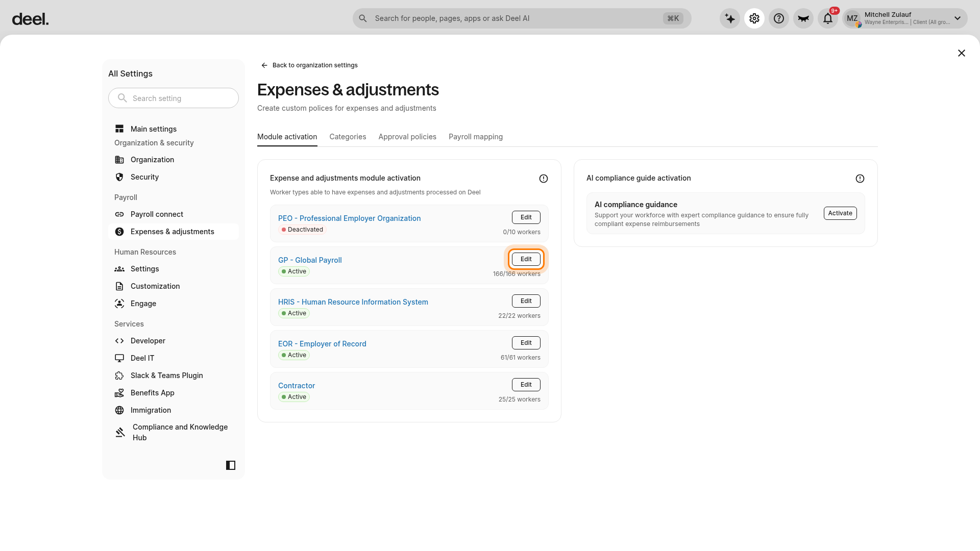Switch to Approval policies tab
This screenshot has height=551, width=980.
coord(407,137)
